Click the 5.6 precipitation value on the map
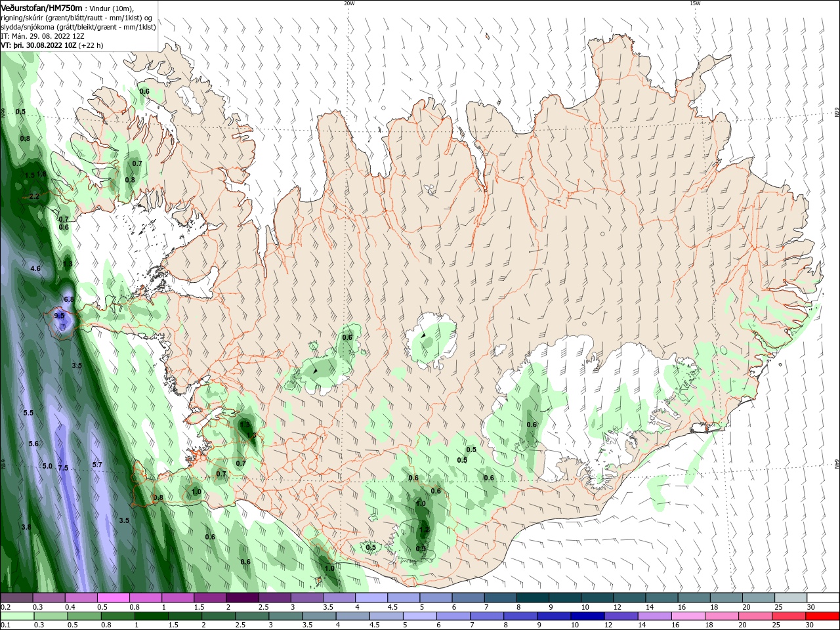 pos(33,444)
